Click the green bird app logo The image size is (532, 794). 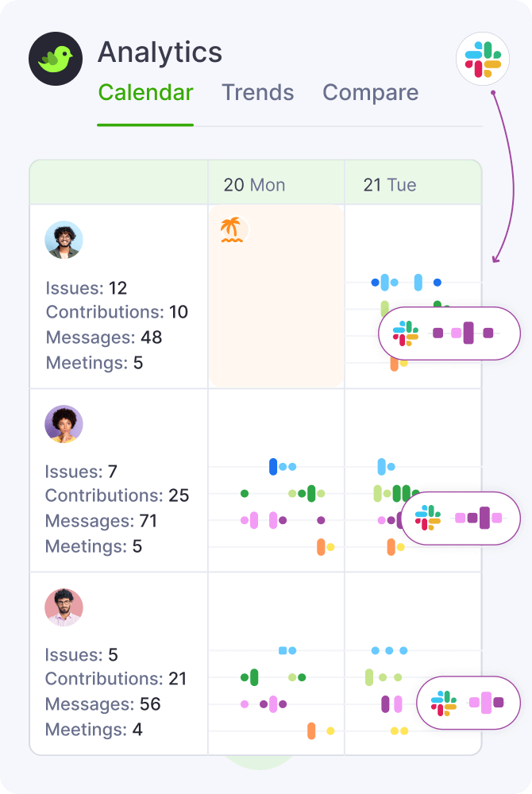56,58
